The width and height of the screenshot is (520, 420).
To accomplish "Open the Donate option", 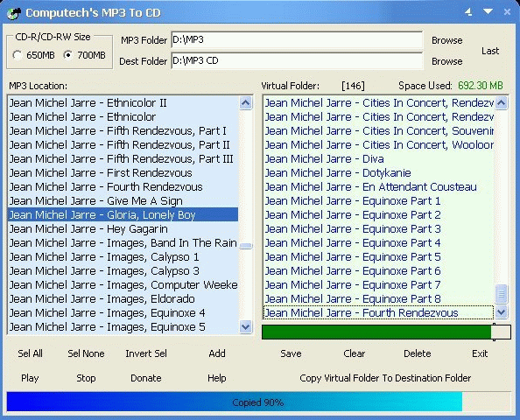I will [146, 378].
